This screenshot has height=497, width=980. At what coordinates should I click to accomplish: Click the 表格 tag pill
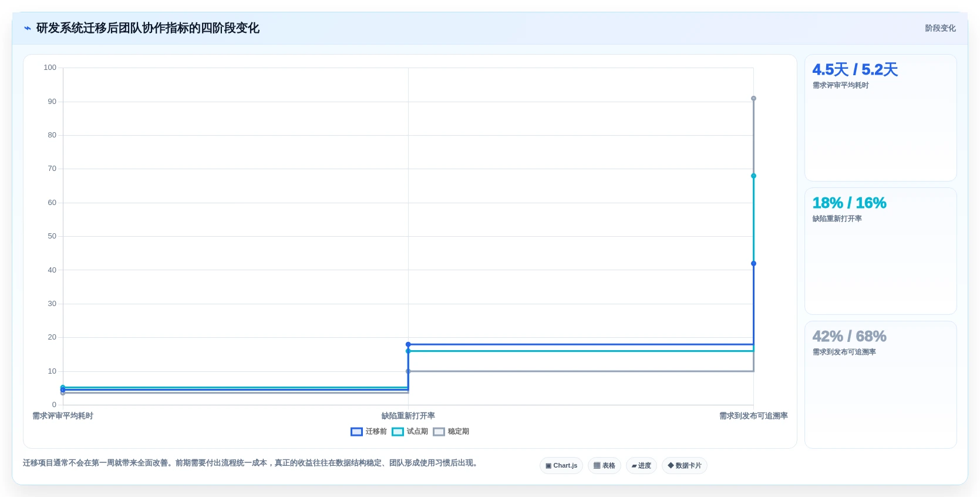click(x=604, y=465)
